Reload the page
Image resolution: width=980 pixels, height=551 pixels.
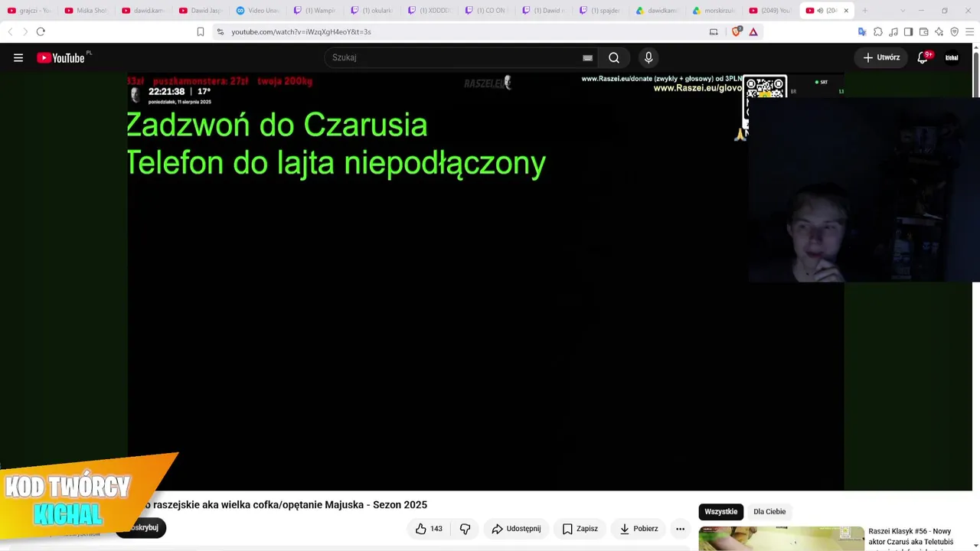pos(41,31)
